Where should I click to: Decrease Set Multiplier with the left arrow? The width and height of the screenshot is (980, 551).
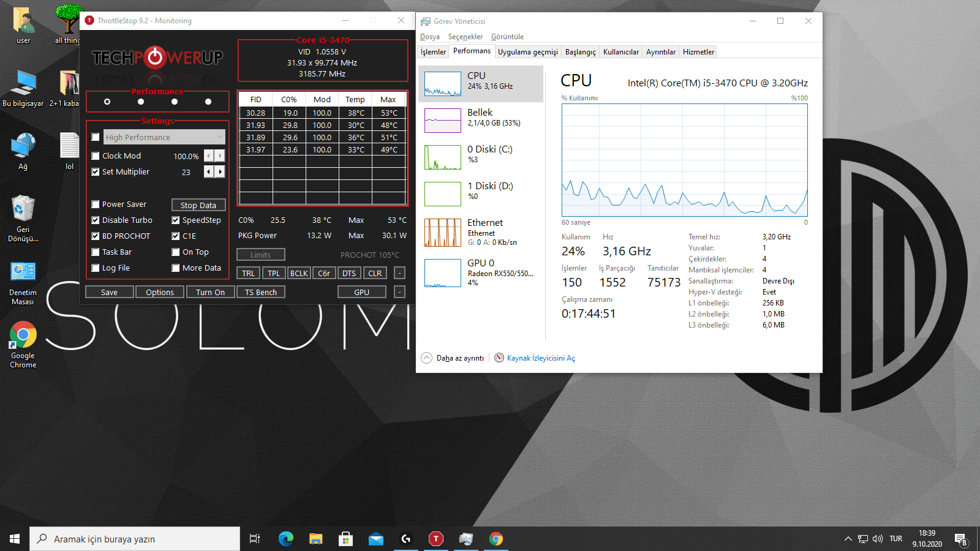point(209,172)
